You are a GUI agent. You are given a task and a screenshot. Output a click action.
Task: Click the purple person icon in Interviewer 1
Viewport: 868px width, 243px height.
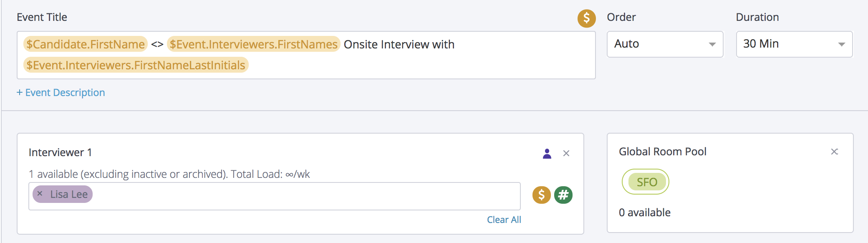[547, 154]
